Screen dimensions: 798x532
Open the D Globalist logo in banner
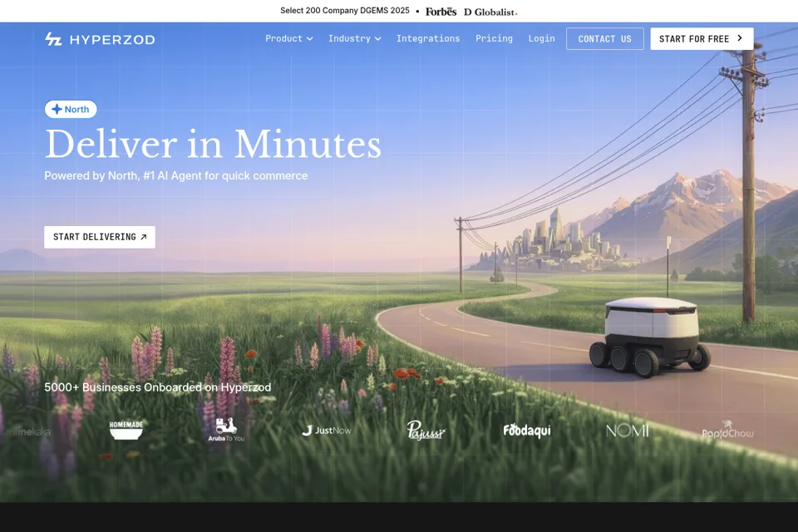pyautogui.click(x=490, y=12)
